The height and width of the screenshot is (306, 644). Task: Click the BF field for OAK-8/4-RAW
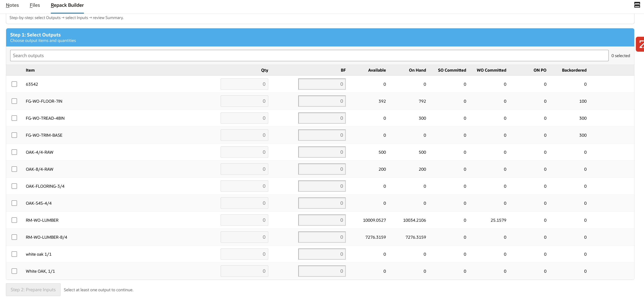pyautogui.click(x=322, y=169)
